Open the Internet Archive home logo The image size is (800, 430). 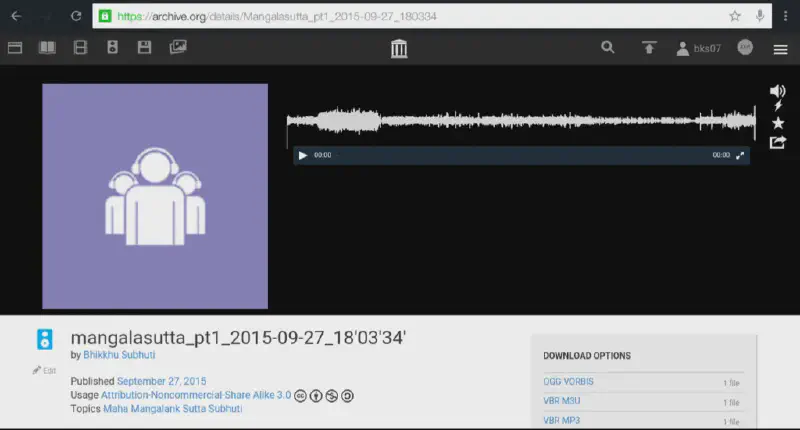click(x=399, y=48)
